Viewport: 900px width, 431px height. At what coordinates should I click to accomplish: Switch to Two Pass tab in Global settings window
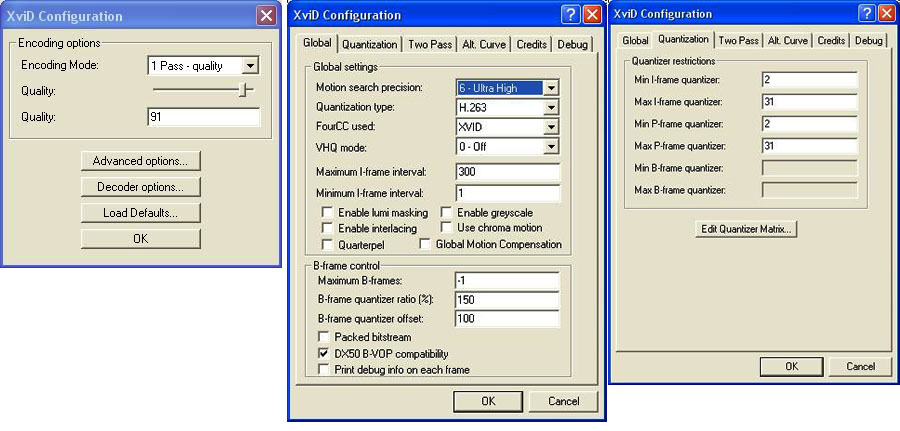tap(430, 45)
